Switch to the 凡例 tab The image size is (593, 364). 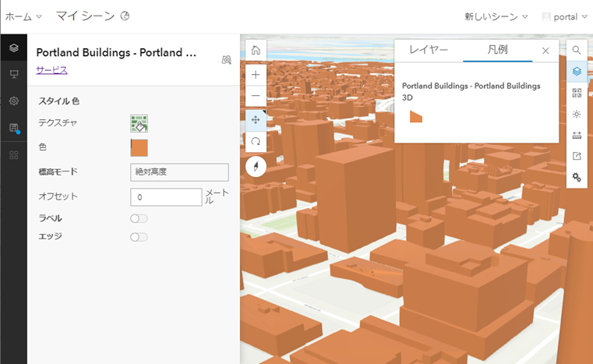click(497, 50)
